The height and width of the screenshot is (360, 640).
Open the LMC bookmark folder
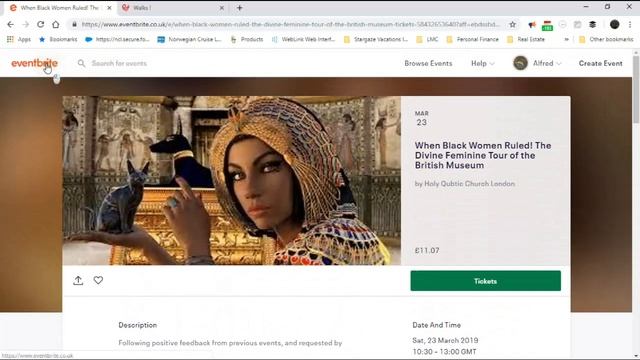pos(427,39)
